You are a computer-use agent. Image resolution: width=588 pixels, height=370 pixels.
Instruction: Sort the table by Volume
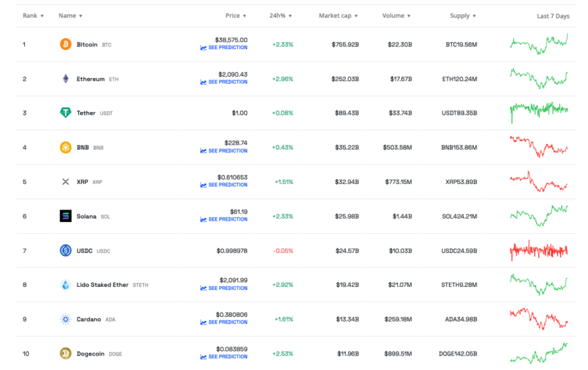pyautogui.click(x=396, y=16)
